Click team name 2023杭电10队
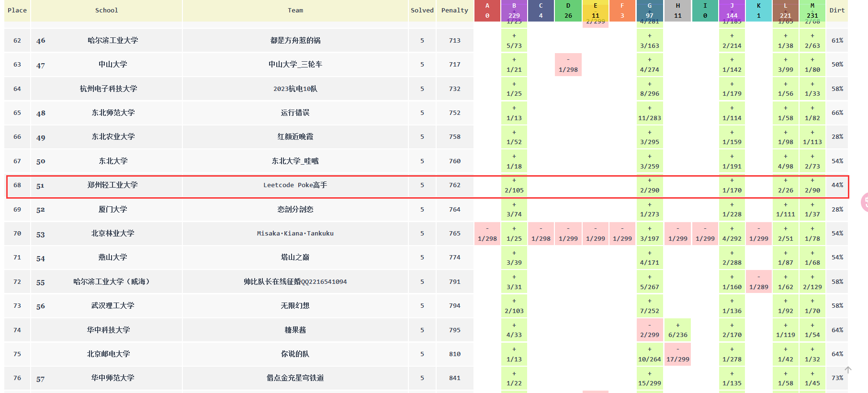Viewport: 868px width, 393px height. [x=295, y=89]
